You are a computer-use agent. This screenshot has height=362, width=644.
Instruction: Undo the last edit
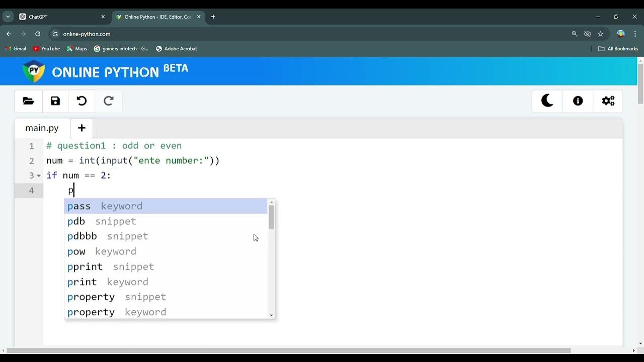[82, 101]
